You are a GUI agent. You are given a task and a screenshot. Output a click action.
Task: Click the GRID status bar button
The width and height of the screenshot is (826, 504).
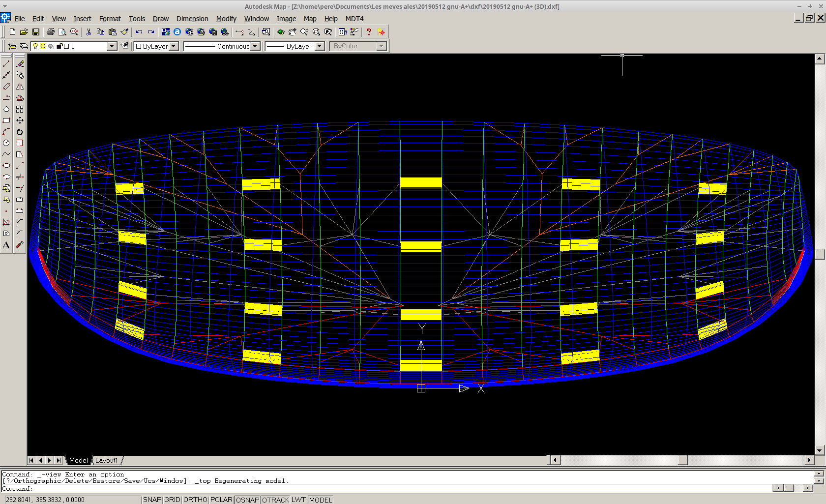172,500
